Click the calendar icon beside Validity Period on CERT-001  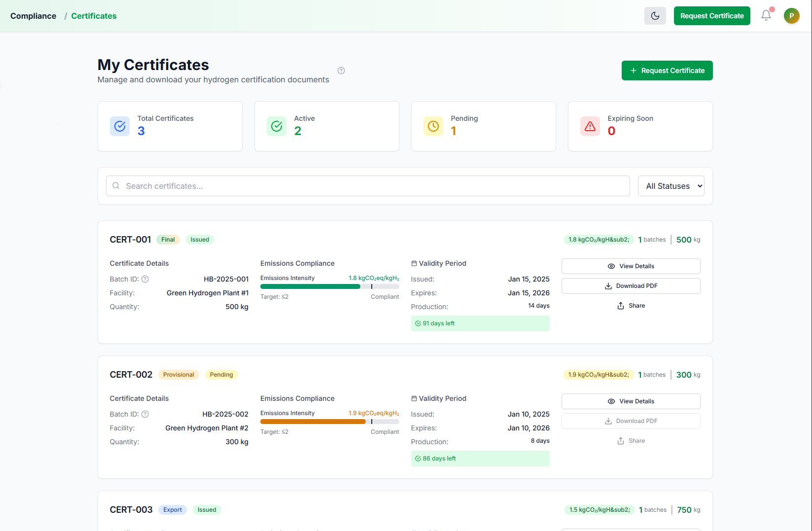414,263
